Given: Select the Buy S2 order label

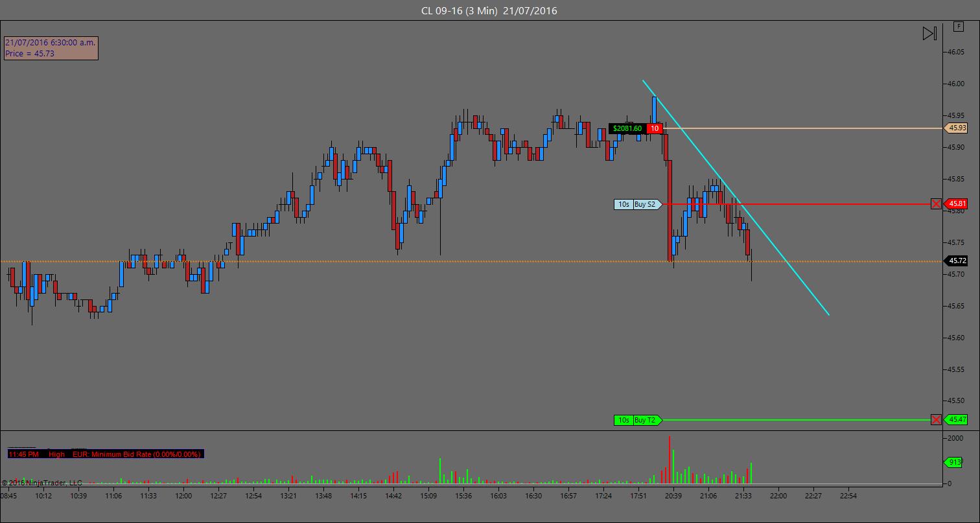Looking at the screenshot, I should (646, 204).
